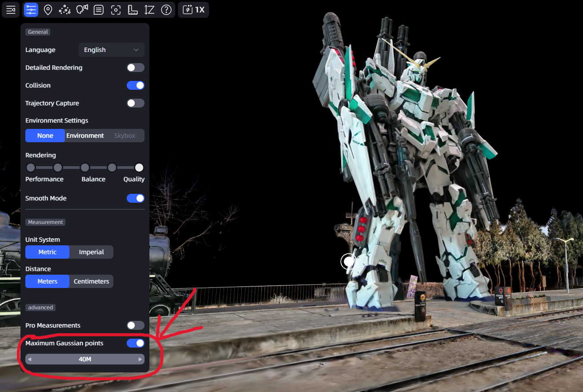Click the Balance label under slider
The image size is (583, 392).
pos(93,179)
